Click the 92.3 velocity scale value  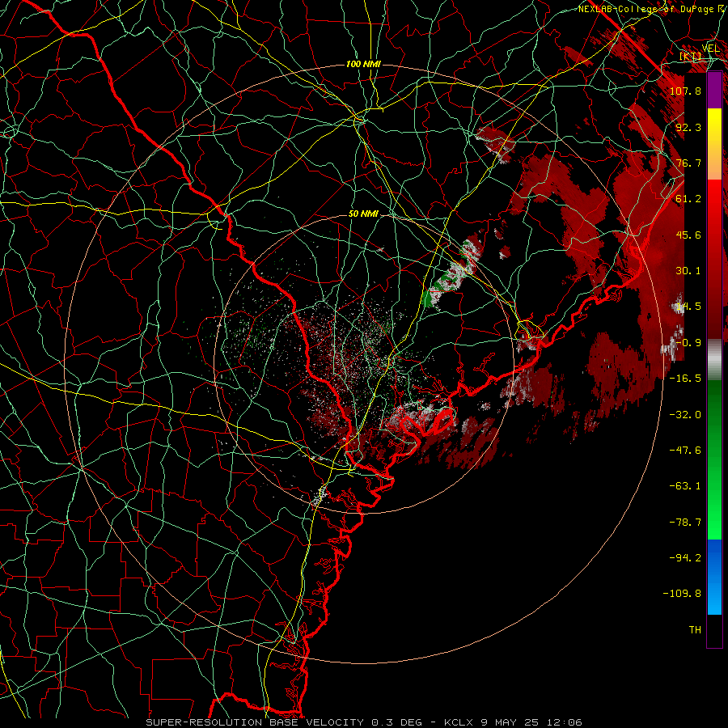(688, 127)
